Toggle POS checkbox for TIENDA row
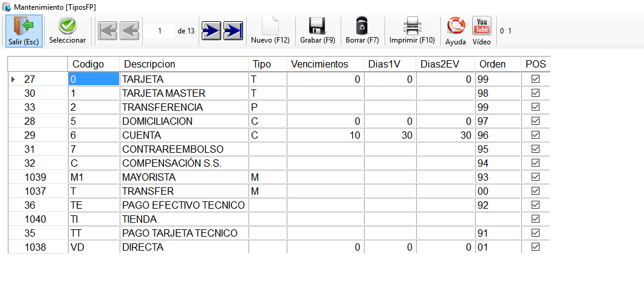The height and width of the screenshot is (306, 644). pos(535,219)
